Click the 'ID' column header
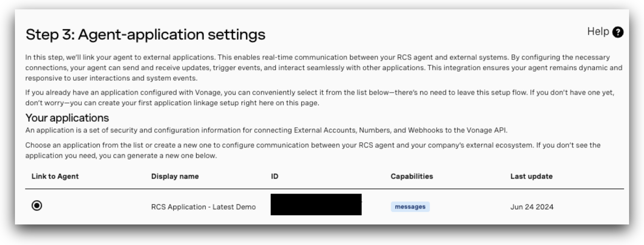644x245 pixels. pyautogui.click(x=275, y=176)
